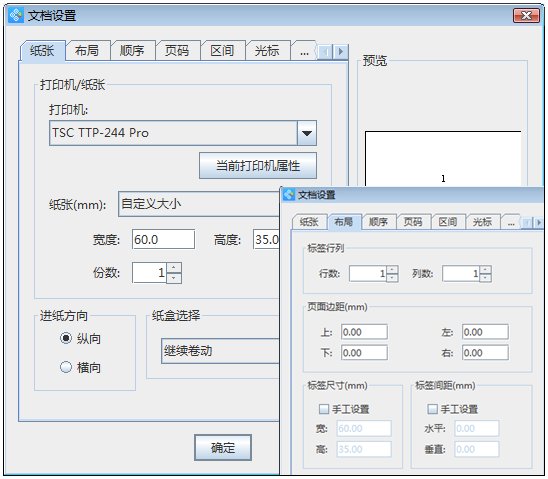The width and height of the screenshot is (548, 479).
Task: Enable 手工设置 under 标签间距
Action: tap(433, 408)
